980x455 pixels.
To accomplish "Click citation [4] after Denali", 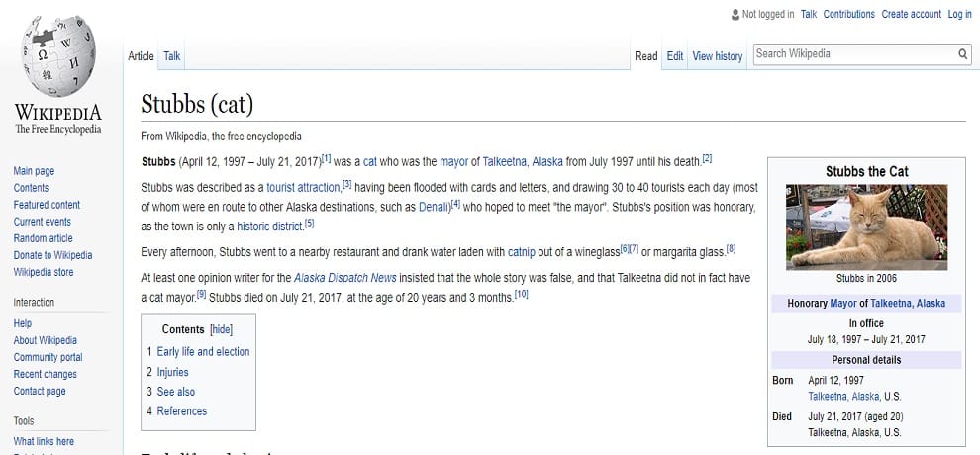I will click(x=455, y=203).
